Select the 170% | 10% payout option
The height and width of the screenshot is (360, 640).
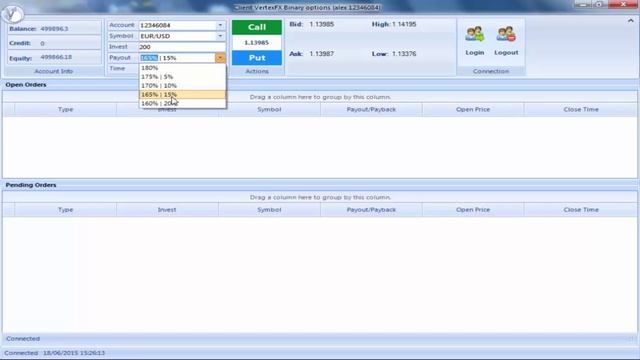(182, 86)
